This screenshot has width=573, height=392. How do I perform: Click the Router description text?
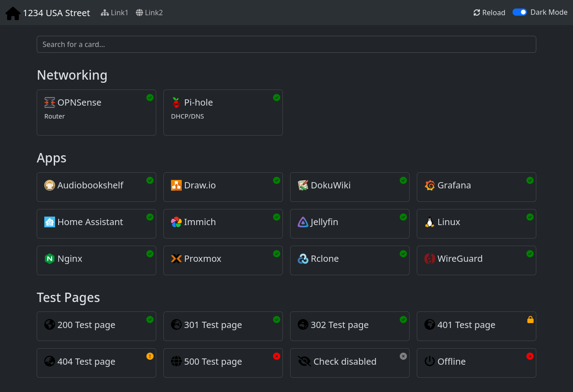(x=55, y=116)
